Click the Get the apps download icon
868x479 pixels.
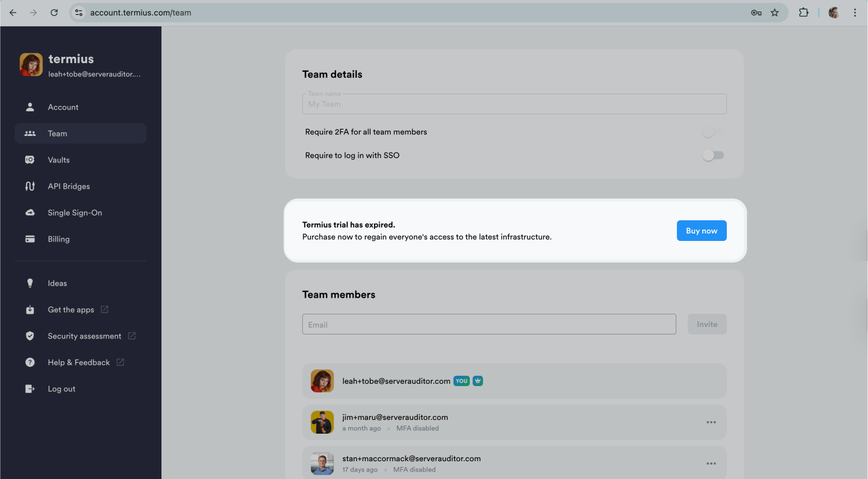pos(30,310)
